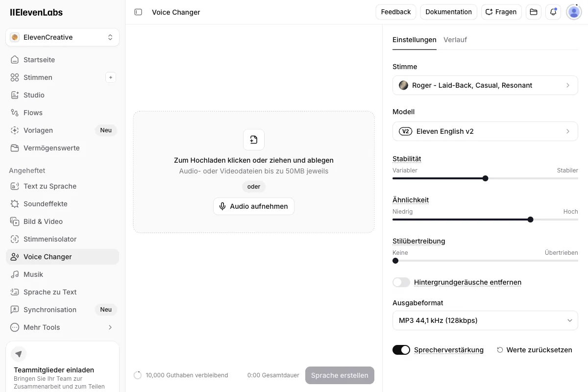Click the file upload icon in drop zone
The width and height of the screenshot is (588, 392).
coord(254,140)
